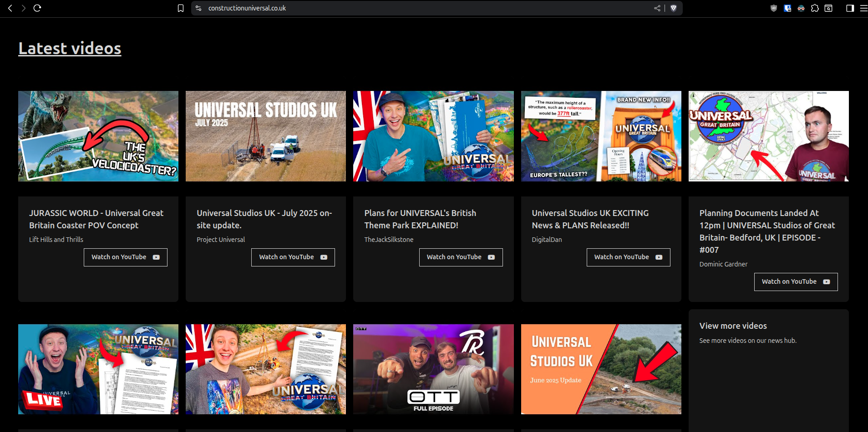
Task: Reload the current page
Action: (37, 8)
